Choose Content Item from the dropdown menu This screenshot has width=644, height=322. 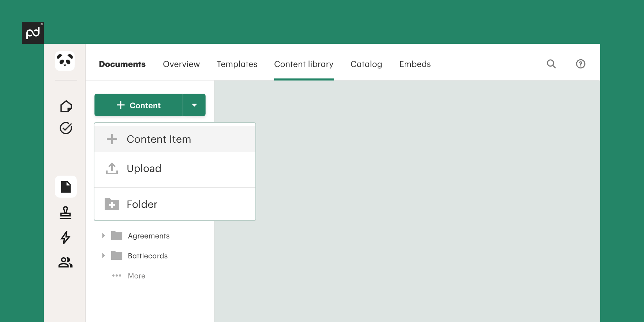coord(159,139)
